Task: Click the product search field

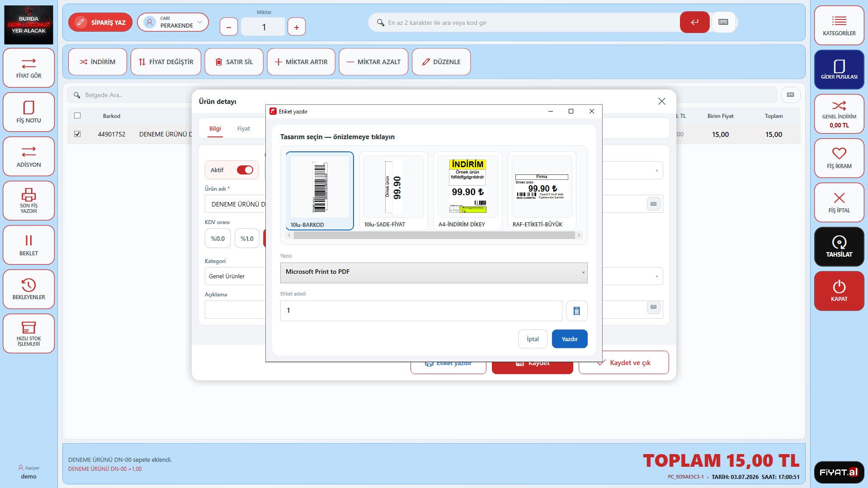Action: [524, 23]
